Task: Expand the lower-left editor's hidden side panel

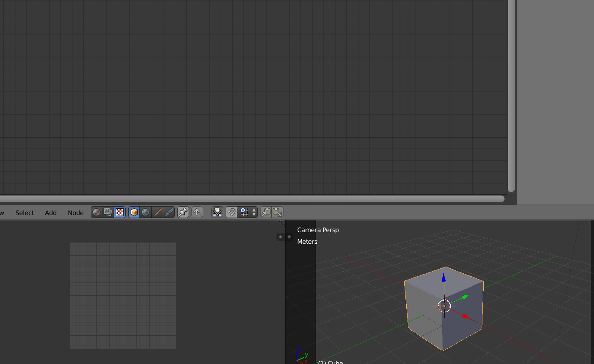Action: [x=281, y=237]
